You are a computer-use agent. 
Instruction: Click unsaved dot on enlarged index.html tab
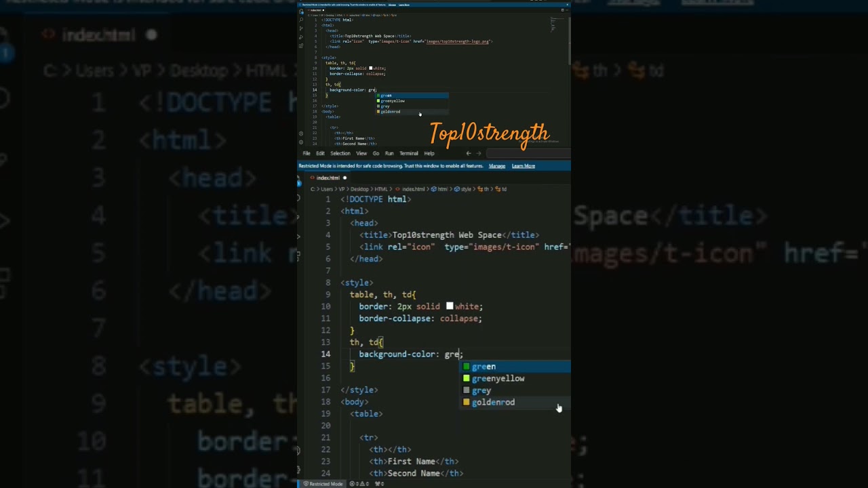pos(344,178)
